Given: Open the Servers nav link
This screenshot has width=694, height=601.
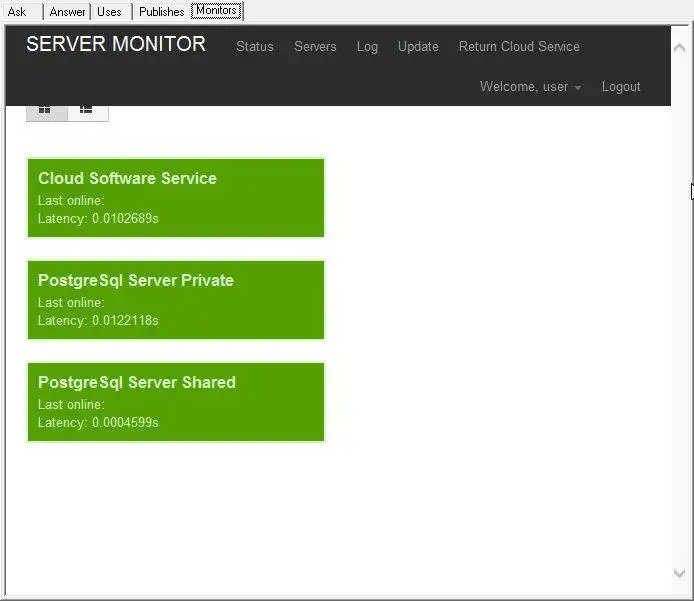Looking at the screenshot, I should click(315, 46).
